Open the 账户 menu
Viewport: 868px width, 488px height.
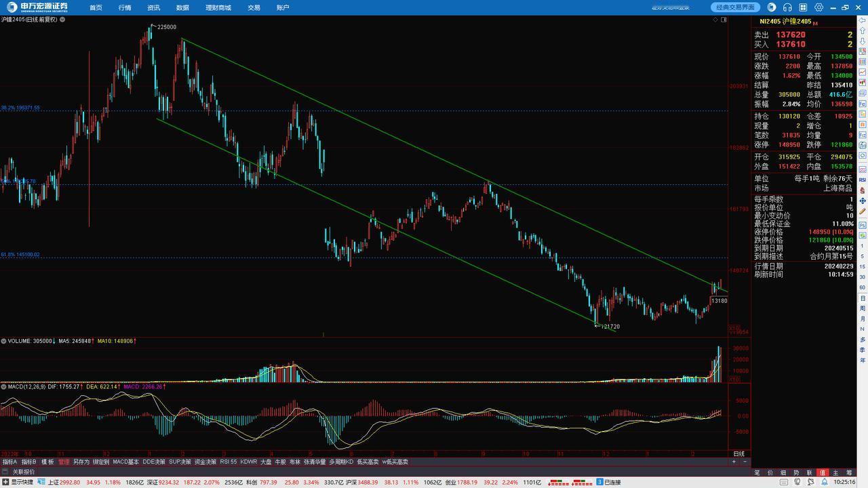click(x=283, y=7)
